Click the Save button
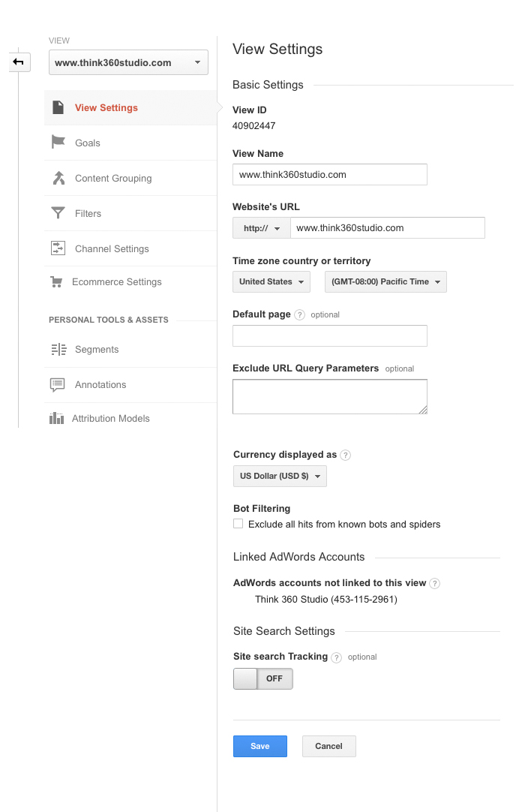525x812 pixels. pyautogui.click(x=260, y=746)
